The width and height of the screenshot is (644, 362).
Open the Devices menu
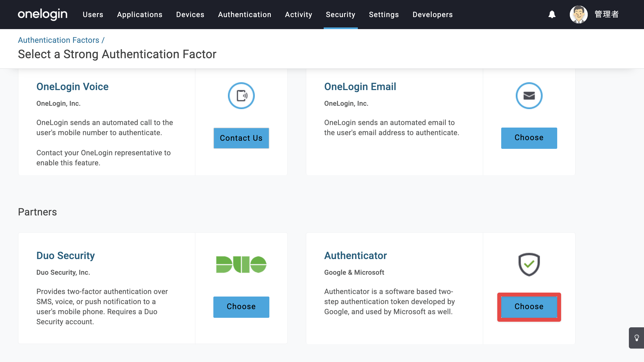pos(190,15)
